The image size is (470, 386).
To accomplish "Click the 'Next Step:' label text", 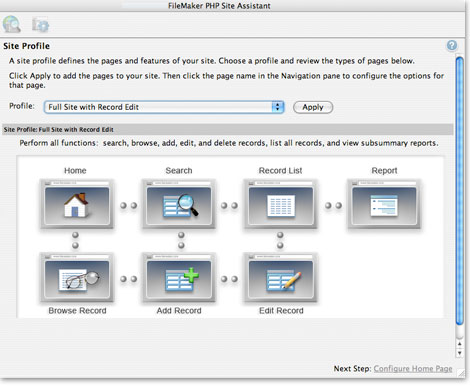I will (x=352, y=369).
